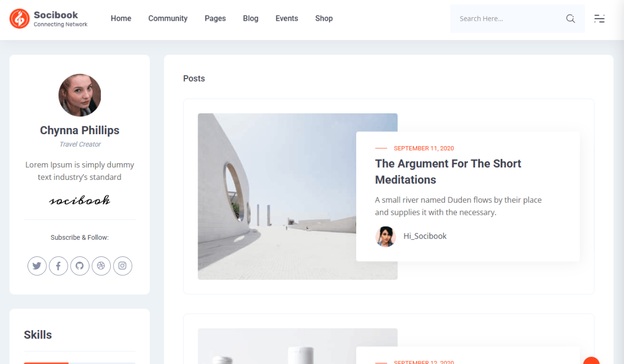Click the search magnifier icon
Viewport: 624px width, 364px height.
click(570, 19)
